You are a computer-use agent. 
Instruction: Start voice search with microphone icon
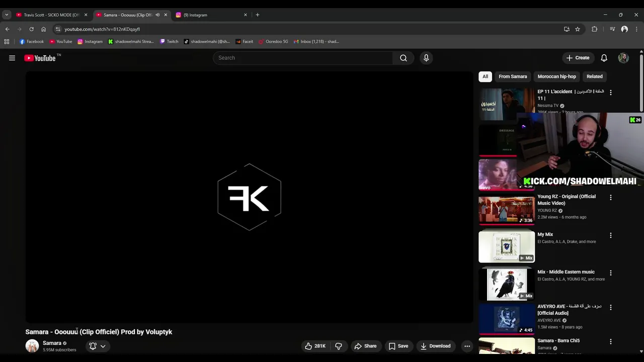click(x=426, y=58)
